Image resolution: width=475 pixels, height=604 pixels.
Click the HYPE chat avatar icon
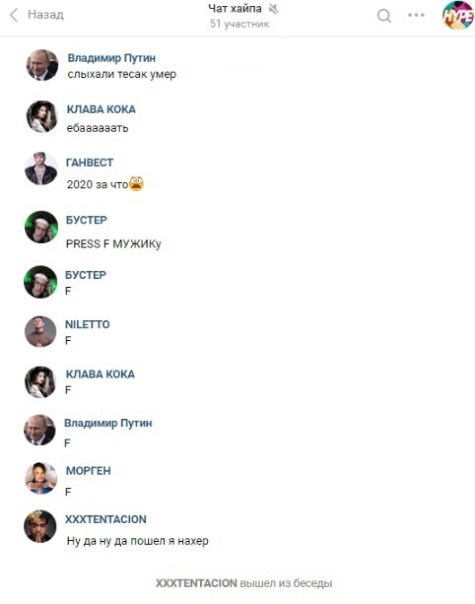click(x=458, y=15)
